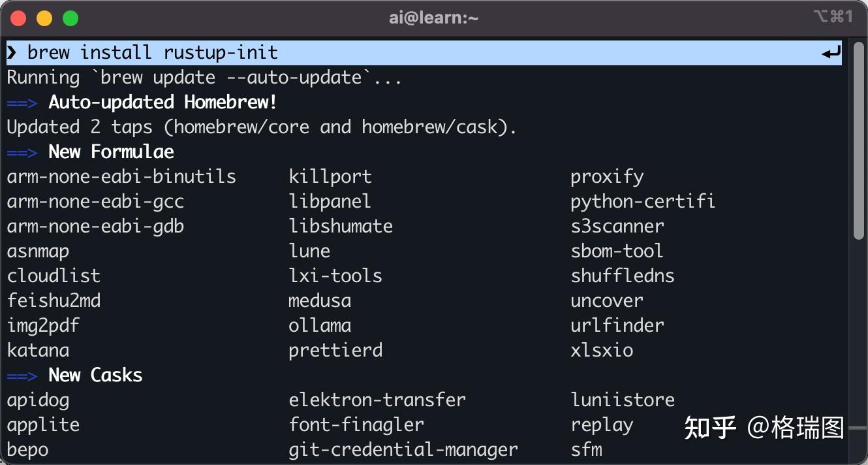Viewport: 868px width, 465px height.
Task: Click the green maximize traffic light button
Action: point(69,18)
